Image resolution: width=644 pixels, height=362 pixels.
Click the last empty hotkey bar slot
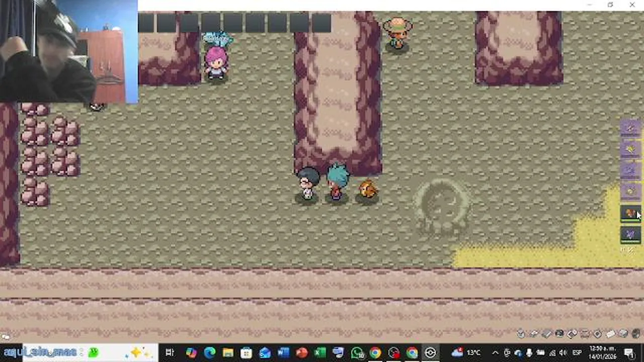point(321,23)
